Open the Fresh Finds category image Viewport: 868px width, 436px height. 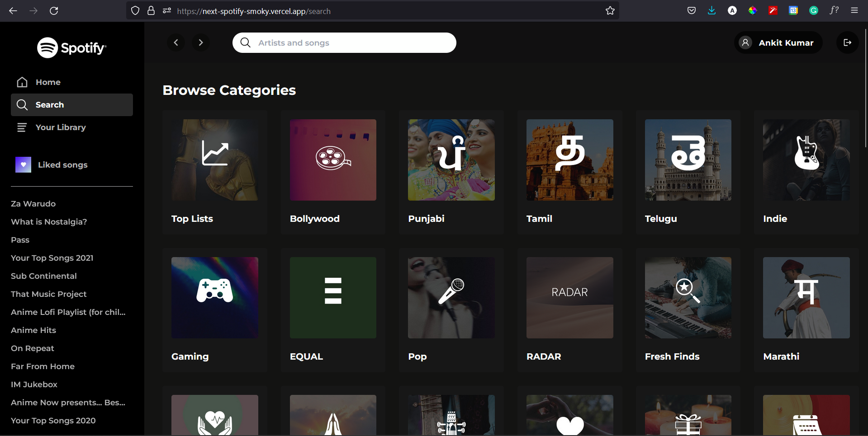tap(688, 298)
